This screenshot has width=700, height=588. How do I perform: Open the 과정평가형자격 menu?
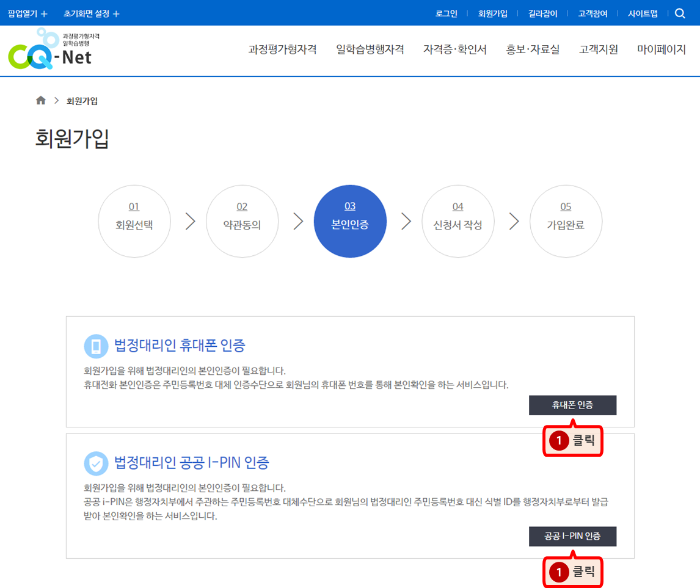283,49
